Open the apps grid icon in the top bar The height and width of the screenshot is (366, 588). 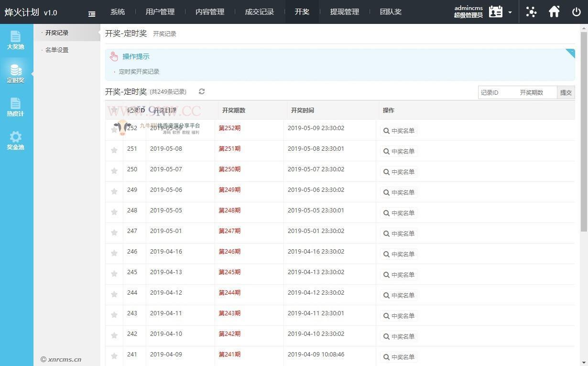[x=531, y=11]
